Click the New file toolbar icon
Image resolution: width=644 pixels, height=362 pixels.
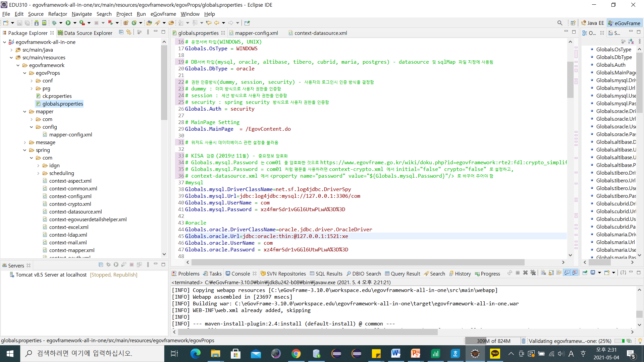pyautogui.click(x=6, y=23)
